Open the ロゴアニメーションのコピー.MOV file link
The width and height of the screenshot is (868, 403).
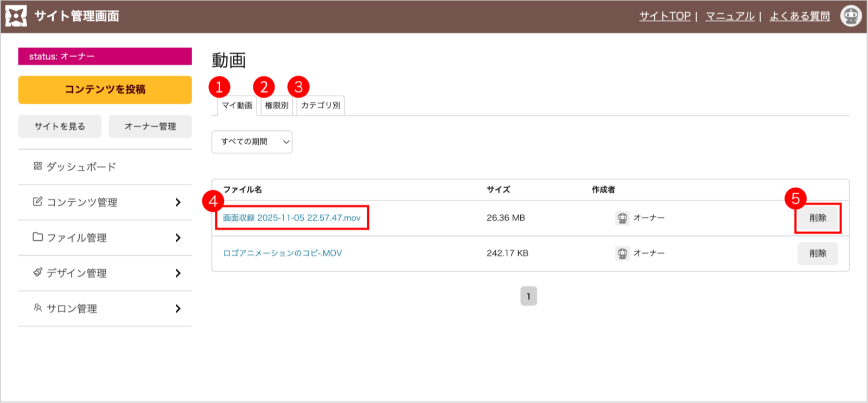[282, 253]
